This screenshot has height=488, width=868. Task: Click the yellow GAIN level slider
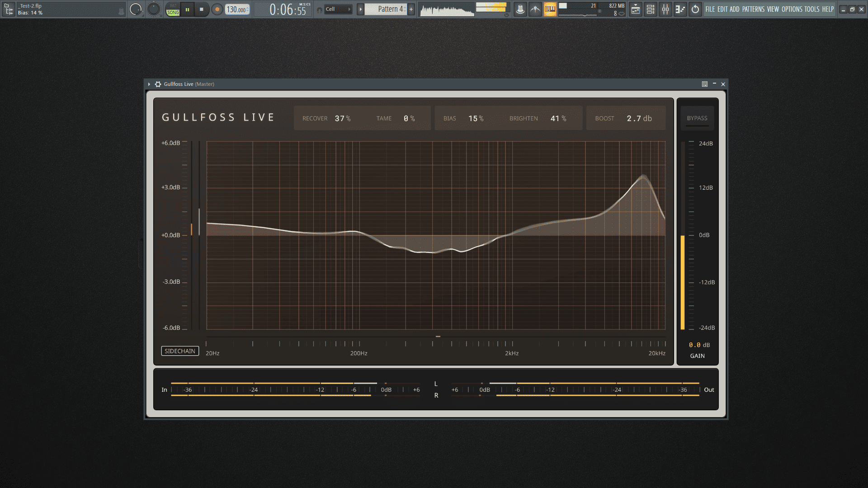coord(683,282)
